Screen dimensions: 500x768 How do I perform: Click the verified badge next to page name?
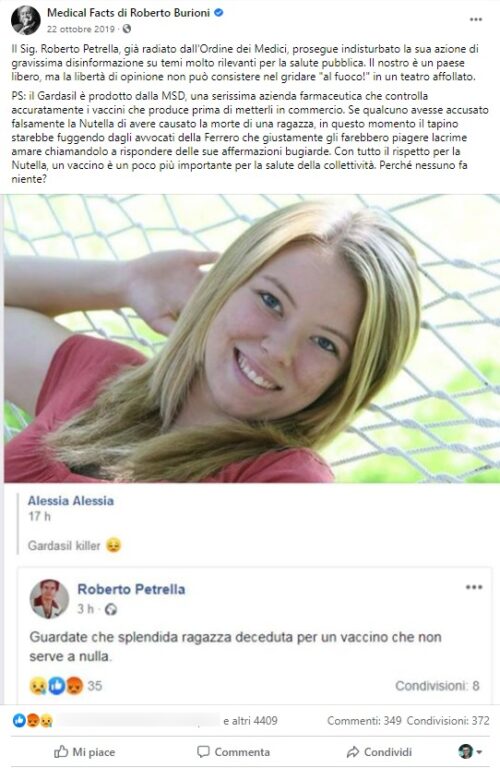tap(219, 13)
